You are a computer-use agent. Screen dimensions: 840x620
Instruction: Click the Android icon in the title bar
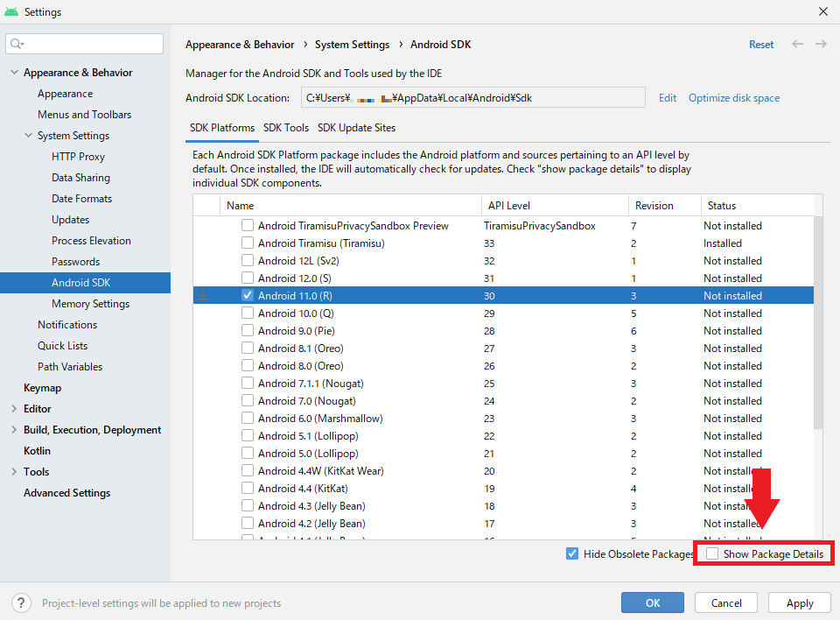click(x=11, y=11)
